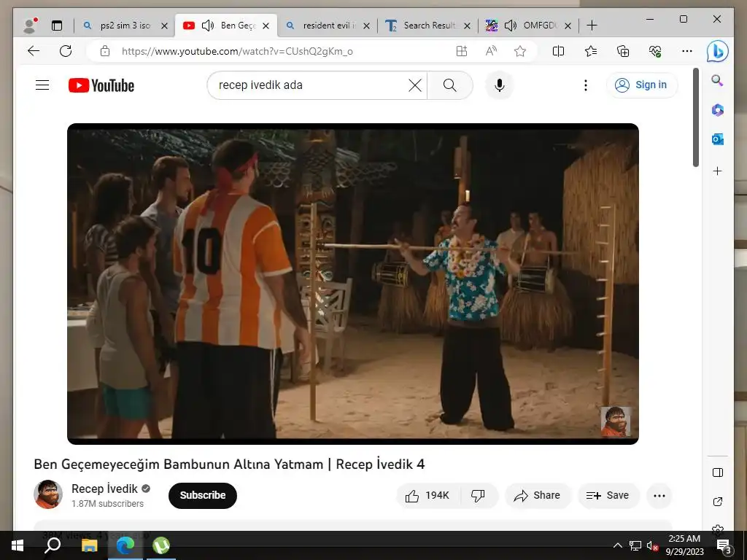747x560 pixels.
Task: Open the YouTube guide hamburger menu
Action: (x=42, y=85)
